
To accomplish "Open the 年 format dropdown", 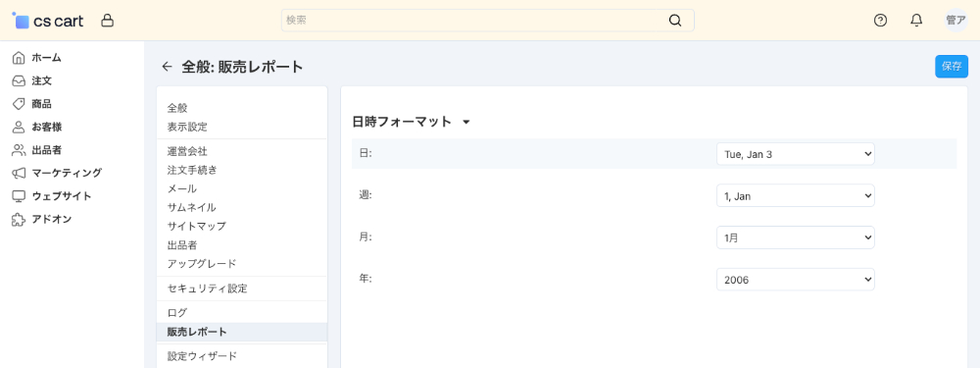I will click(x=795, y=280).
